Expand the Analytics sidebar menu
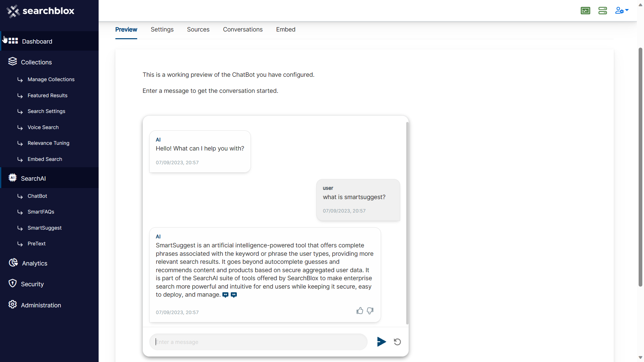 click(35, 263)
